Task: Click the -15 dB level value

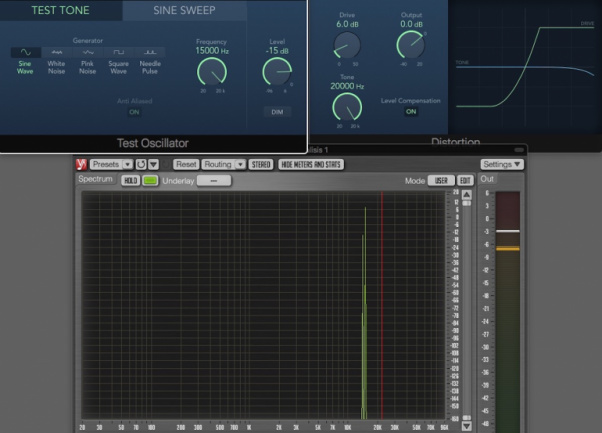Action: (x=277, y=51)
